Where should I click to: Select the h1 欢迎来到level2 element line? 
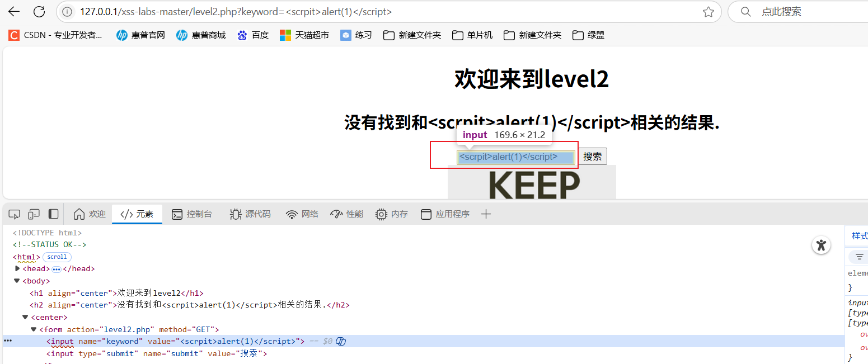[116, 293]
